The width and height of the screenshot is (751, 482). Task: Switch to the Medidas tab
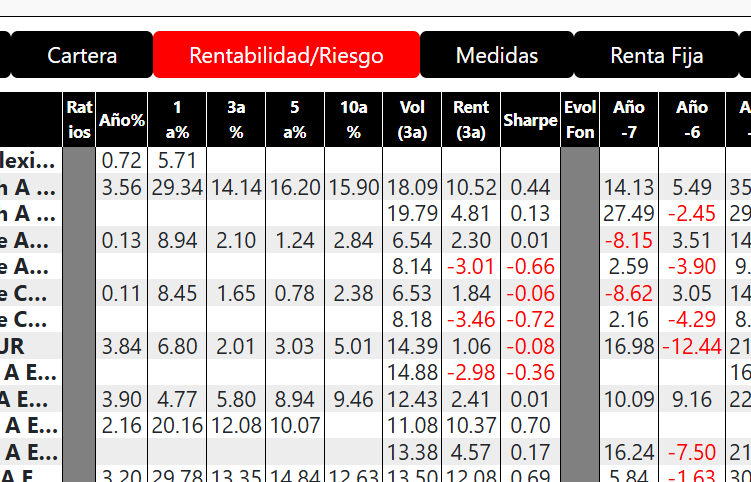[x=497, y=55]
